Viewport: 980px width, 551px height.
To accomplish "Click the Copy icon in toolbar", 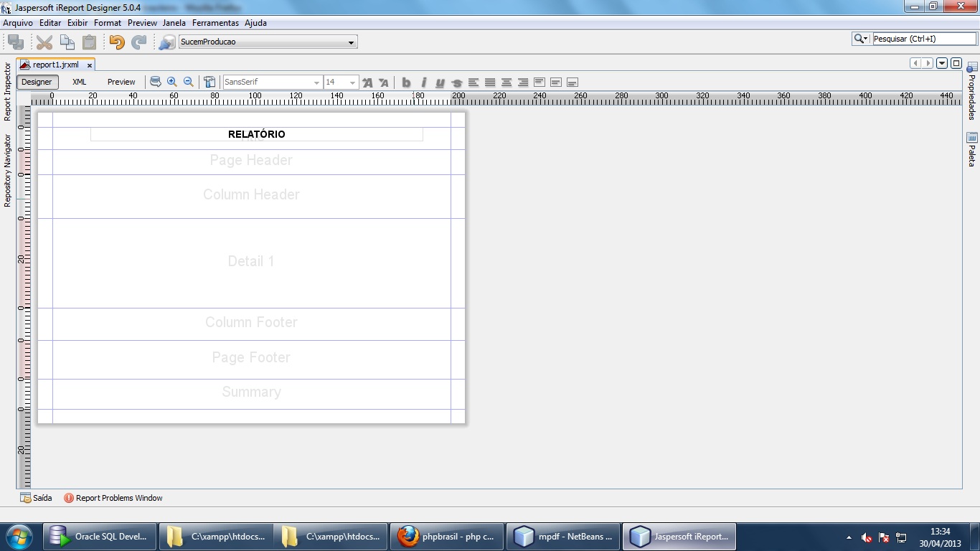I will coord(67,42).
